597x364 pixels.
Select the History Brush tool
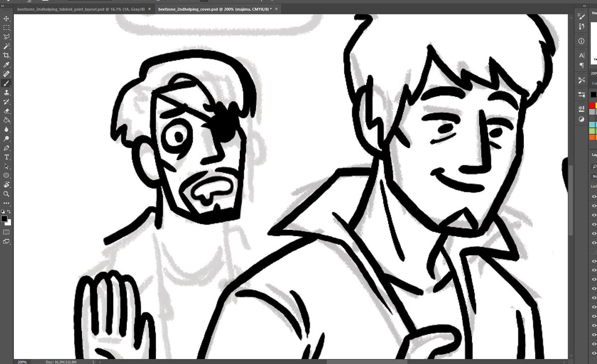pyautogui.click(x=6, y=102)
